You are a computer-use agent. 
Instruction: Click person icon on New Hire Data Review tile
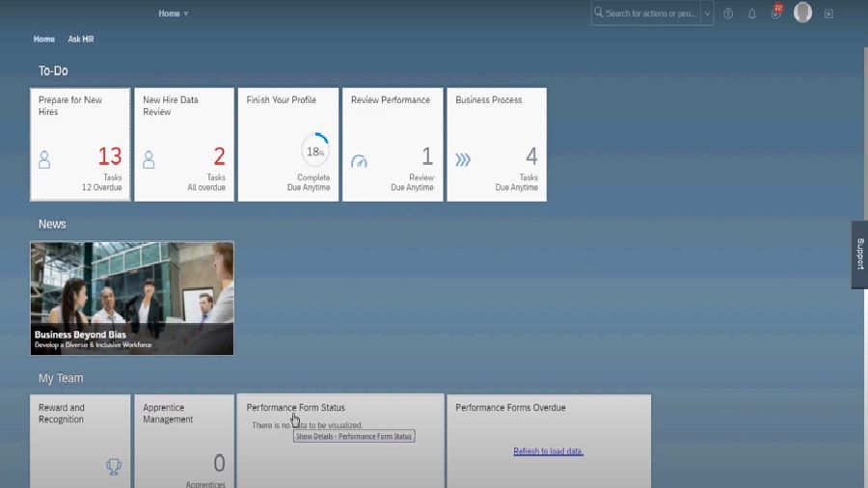click(149, 160)
